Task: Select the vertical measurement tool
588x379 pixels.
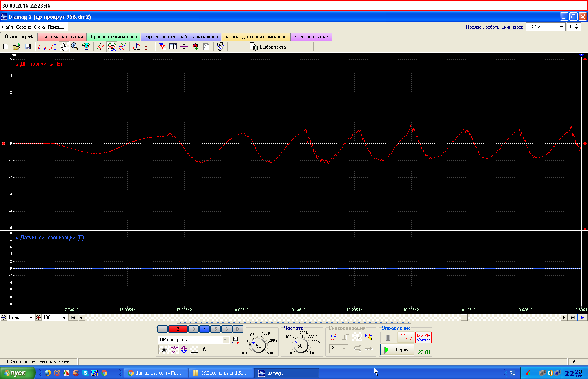Action: (53, 47)
